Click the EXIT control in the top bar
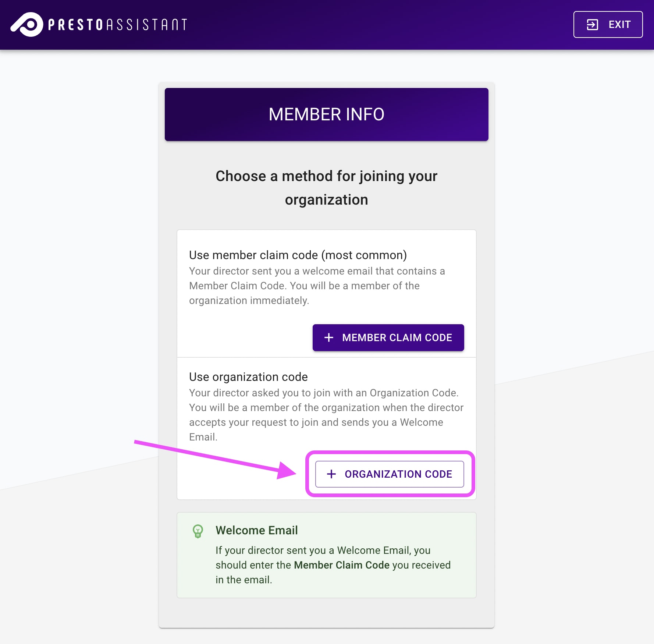Viewport: 654px width, 644px height. [608, 25]
